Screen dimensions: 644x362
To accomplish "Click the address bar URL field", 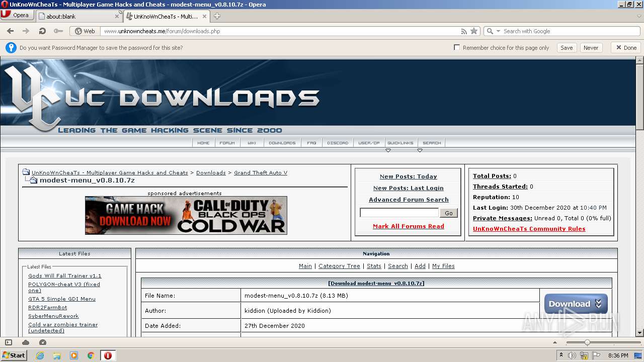I will tap(279, 31).
